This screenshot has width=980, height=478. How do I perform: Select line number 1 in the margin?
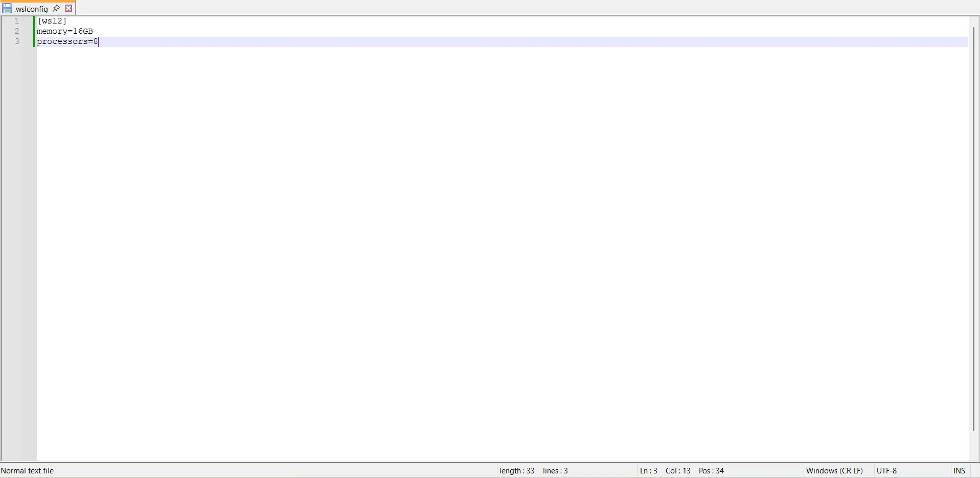pos(17,21)
